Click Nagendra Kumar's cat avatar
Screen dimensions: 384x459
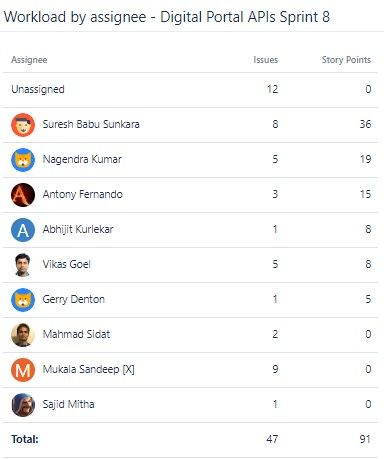coord(23,160)
